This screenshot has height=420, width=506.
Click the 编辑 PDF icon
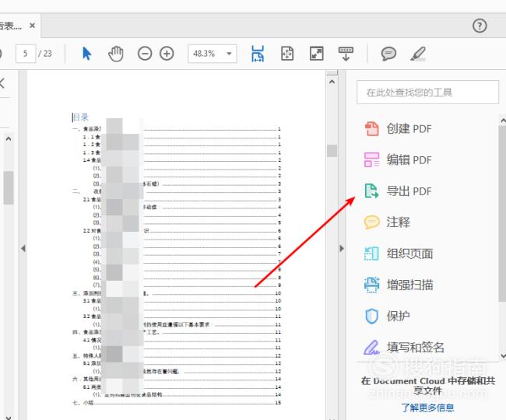372,160
